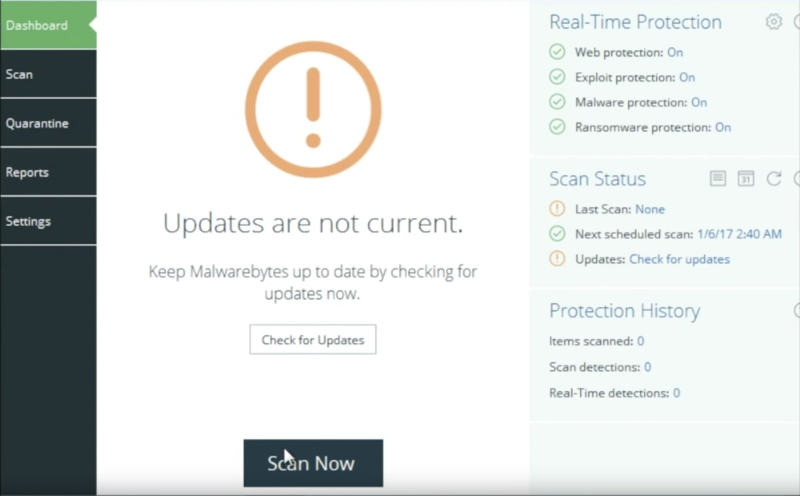This screenshot has width=800, height=496.
Task: Open the Scan sidebar tab
Action: (48, 74)
